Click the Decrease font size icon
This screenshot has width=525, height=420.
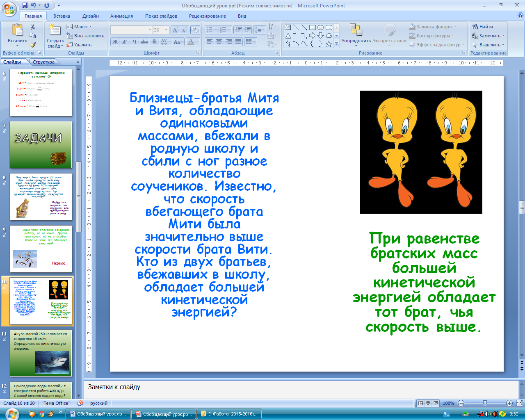coord(184,30)
